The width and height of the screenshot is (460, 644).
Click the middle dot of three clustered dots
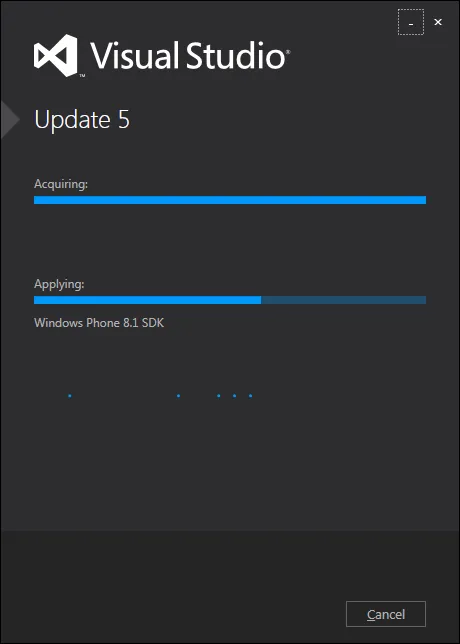235,396
